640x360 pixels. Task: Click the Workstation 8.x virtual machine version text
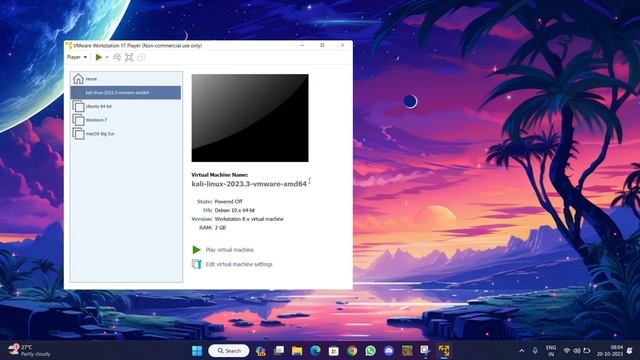(x=249, y=219)
